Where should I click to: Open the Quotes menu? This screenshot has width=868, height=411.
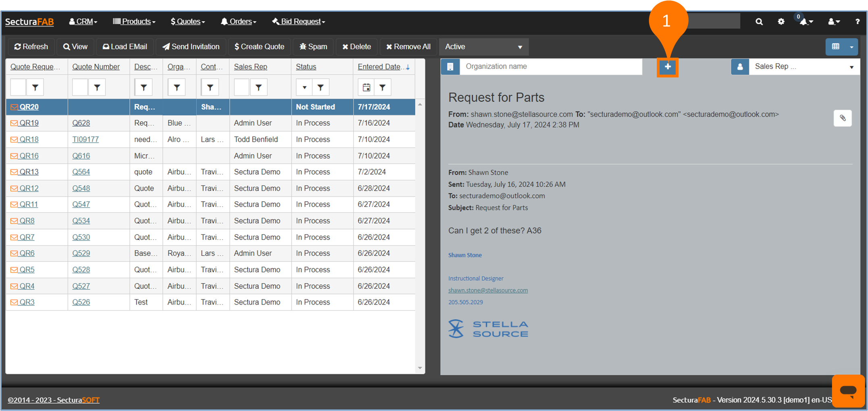(x=187, y=22)
